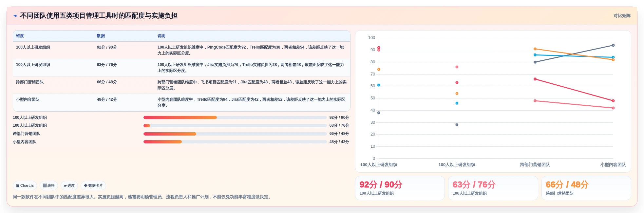
Task: Click the chart y-axis label 100
Action: click(x=371, y=38)
